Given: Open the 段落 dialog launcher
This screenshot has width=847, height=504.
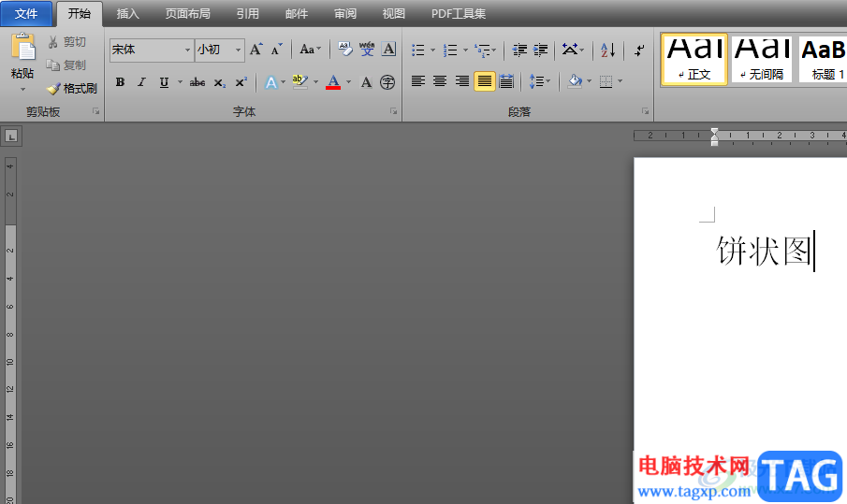Looking at the screenshot, I should point(645,111).
